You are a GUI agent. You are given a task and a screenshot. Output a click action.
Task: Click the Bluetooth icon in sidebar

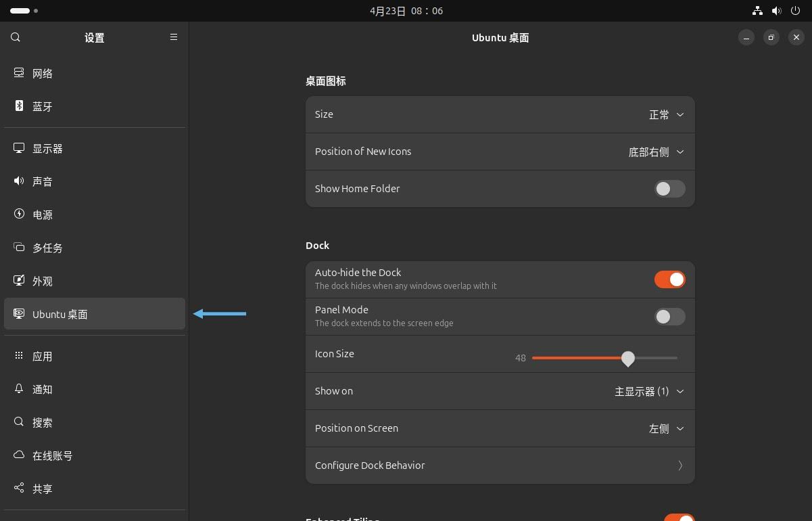click(x=19, y=106)
